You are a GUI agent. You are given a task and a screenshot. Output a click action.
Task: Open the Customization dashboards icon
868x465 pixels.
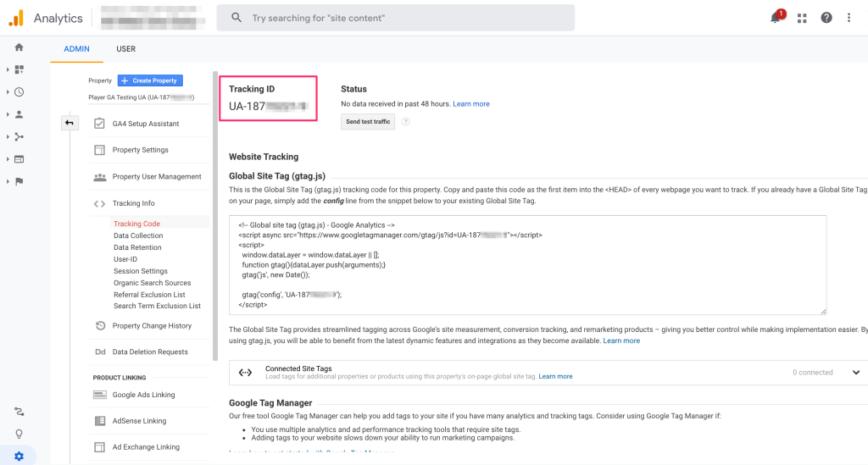19,69
